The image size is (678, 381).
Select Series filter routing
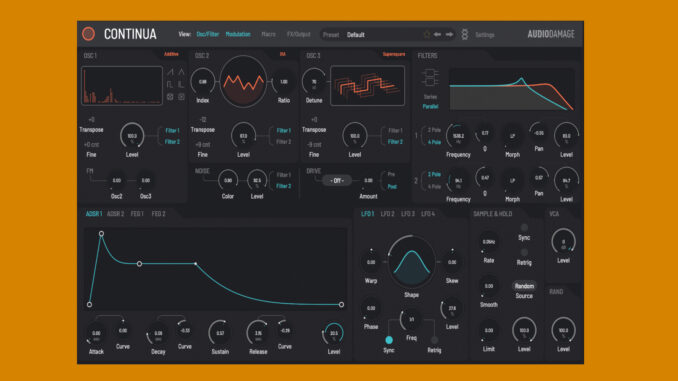[x=430, y=97]
